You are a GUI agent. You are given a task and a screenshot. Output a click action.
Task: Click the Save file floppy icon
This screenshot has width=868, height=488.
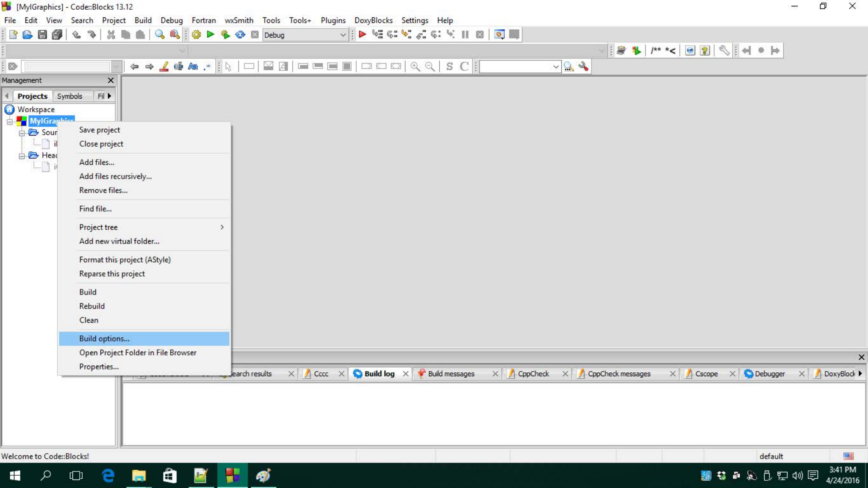pos(42,35)
